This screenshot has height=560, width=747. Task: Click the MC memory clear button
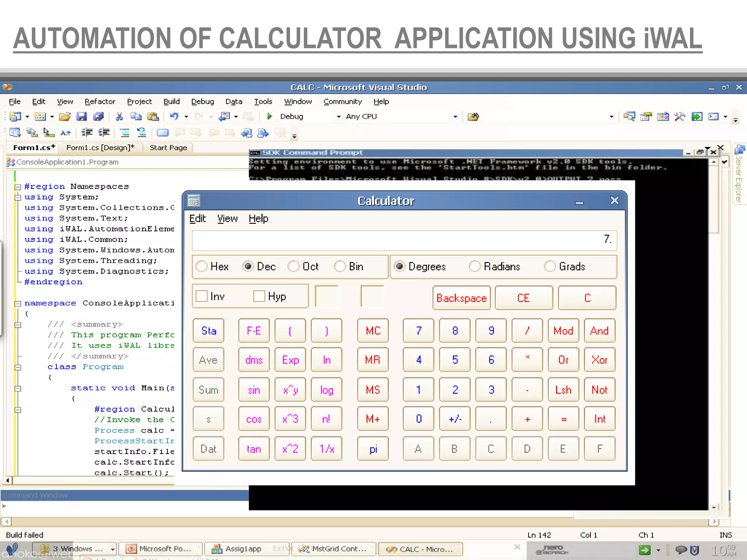click(x=373, y=331)
